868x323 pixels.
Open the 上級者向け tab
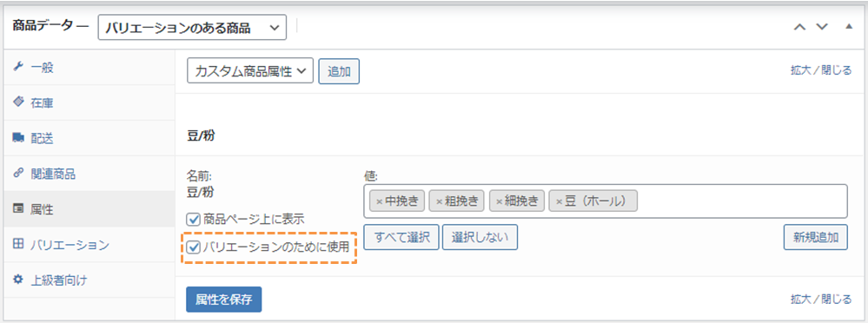pyautogui.click(x=89, y=280)
